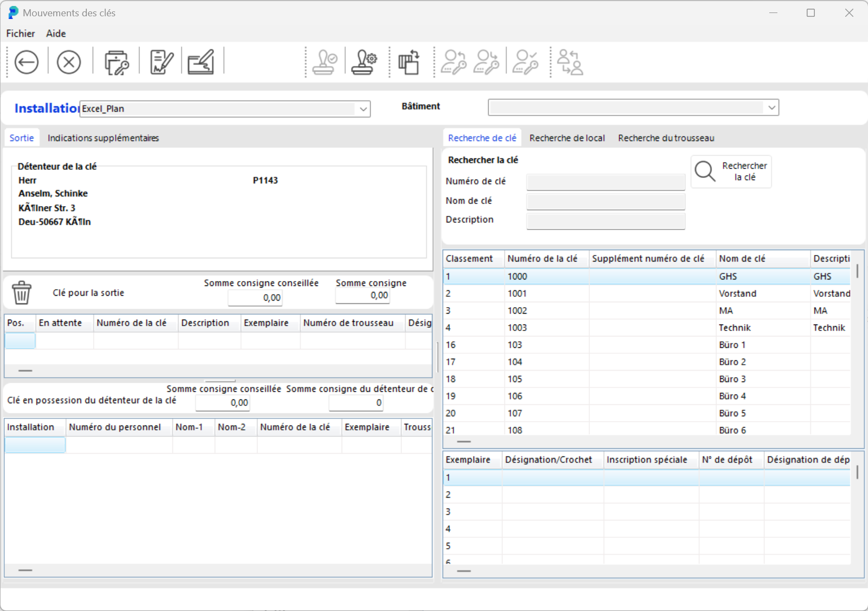Click the back arrow toolbar icon
This screenshot has height=611, width=868.
(26, 62)
